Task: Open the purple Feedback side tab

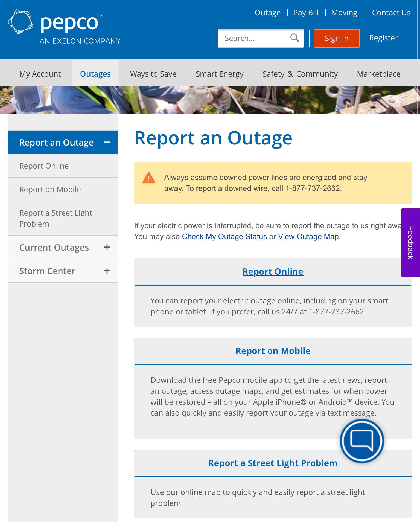Action: [410, 243]
